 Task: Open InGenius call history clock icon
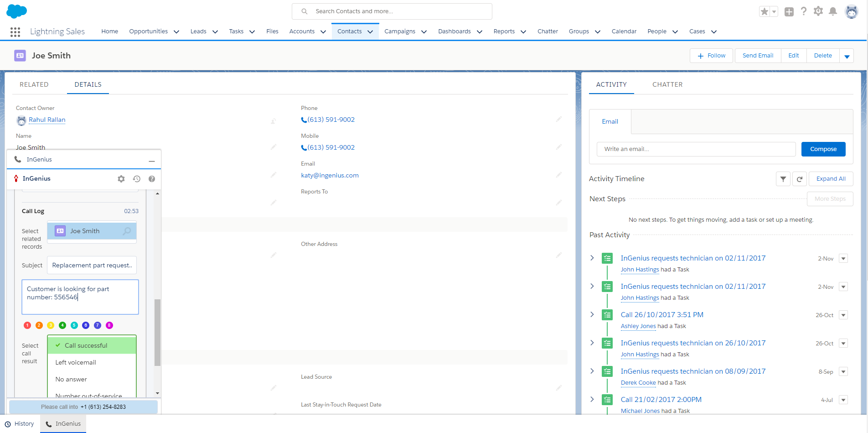pos(136,179)
